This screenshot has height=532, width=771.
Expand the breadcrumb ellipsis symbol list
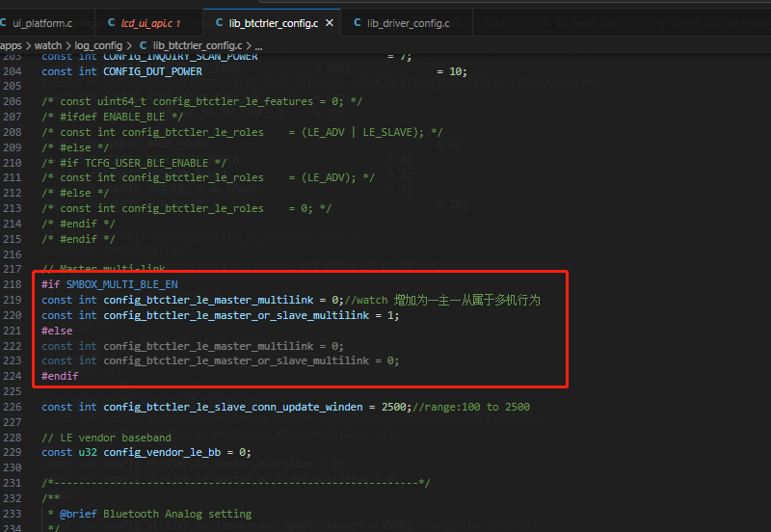pos(258,46)
